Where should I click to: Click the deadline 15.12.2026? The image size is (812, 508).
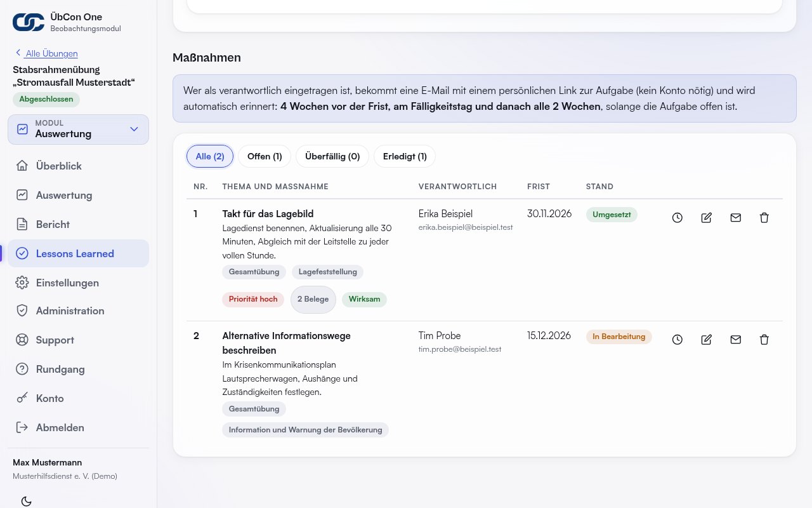[x=549, y=336]
